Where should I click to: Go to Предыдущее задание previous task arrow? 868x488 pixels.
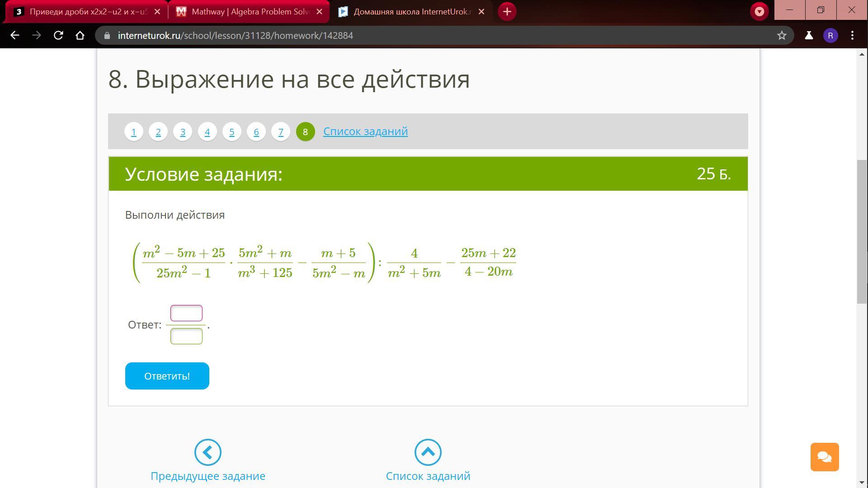point(208,452)
